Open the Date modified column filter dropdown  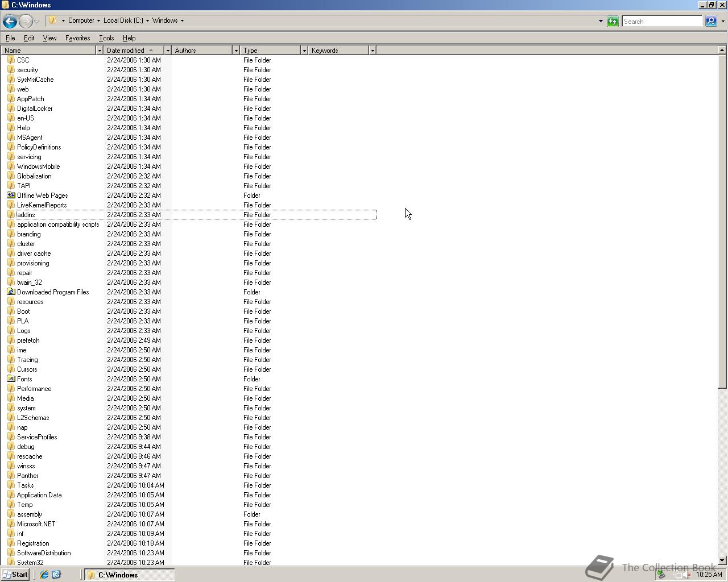(168, 51)
